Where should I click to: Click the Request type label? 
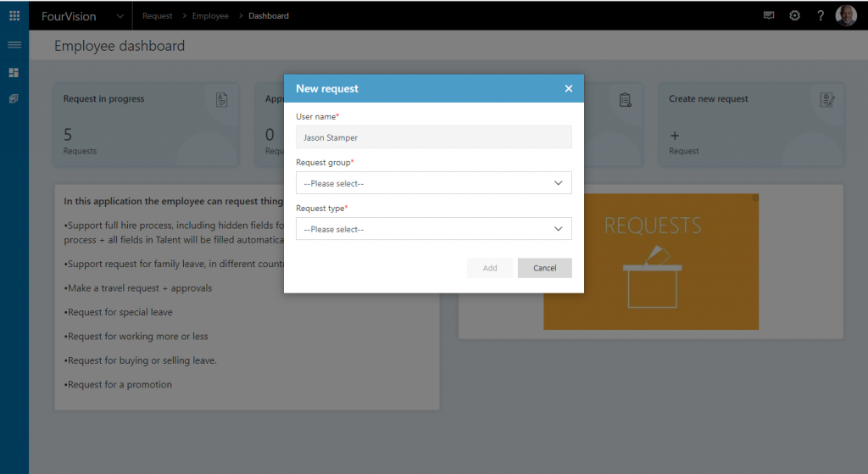(320, 209)
